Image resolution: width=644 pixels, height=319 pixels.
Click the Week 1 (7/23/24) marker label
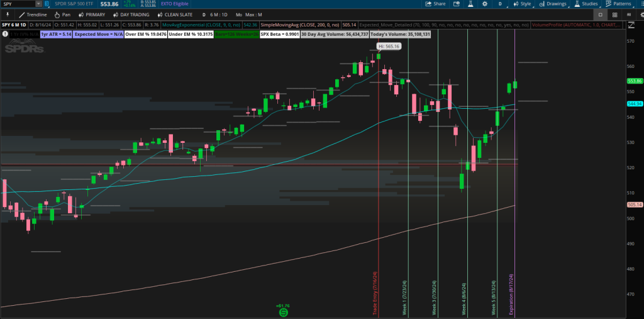click(404, 298)
